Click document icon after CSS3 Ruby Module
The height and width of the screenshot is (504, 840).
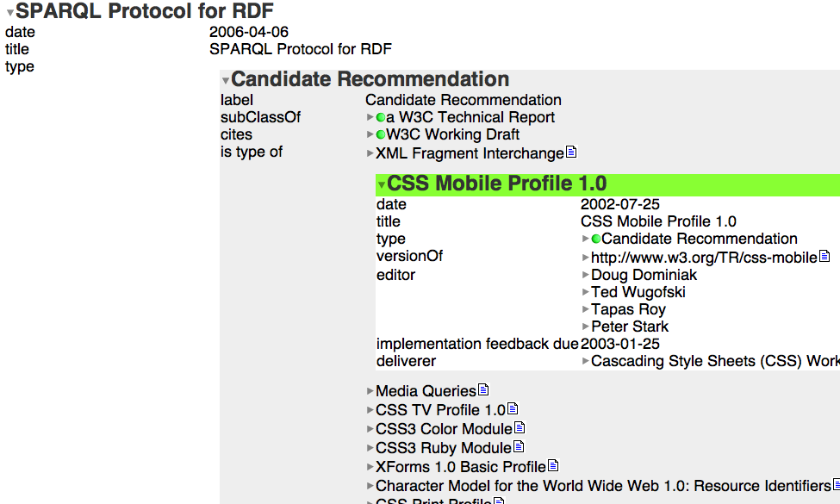(518, 447)
